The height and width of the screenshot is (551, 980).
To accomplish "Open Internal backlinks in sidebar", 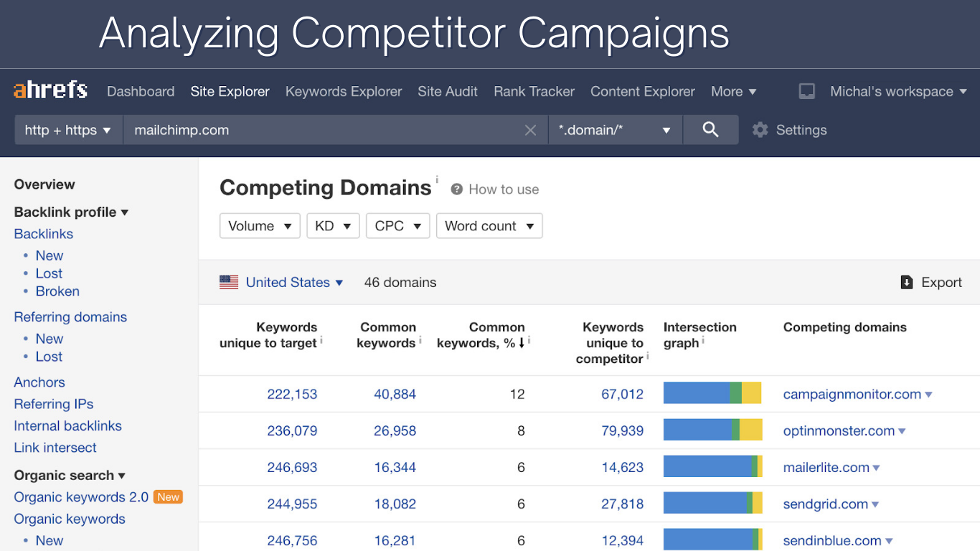I will [67, 425].
